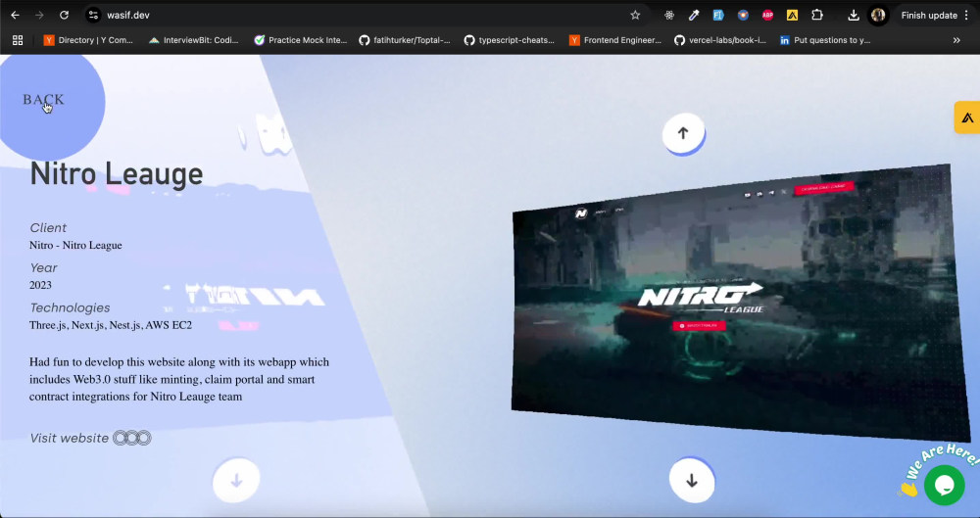980x518 pixels.
Task: Click the BACK circle button
Action: (44, 100)
